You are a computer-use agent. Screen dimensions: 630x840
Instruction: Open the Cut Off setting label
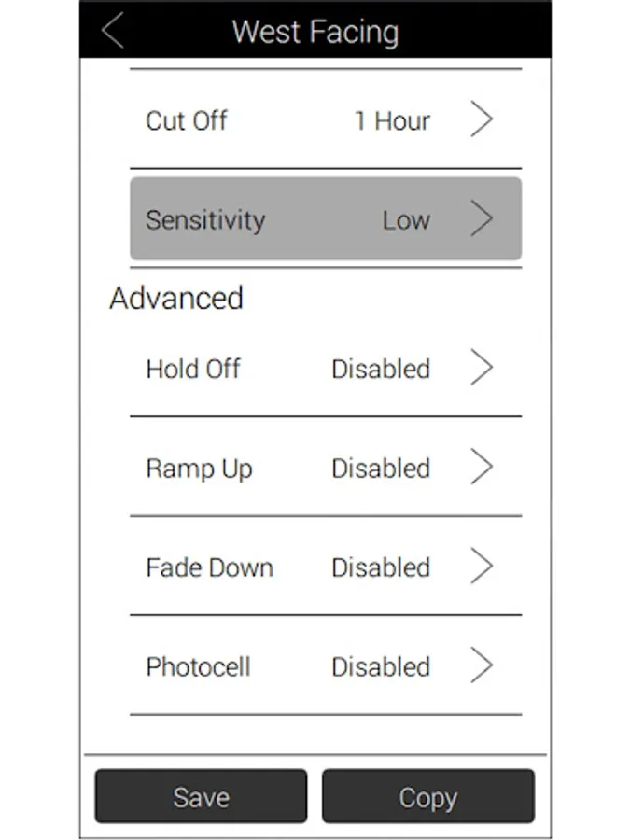click(x=187, y=120)
